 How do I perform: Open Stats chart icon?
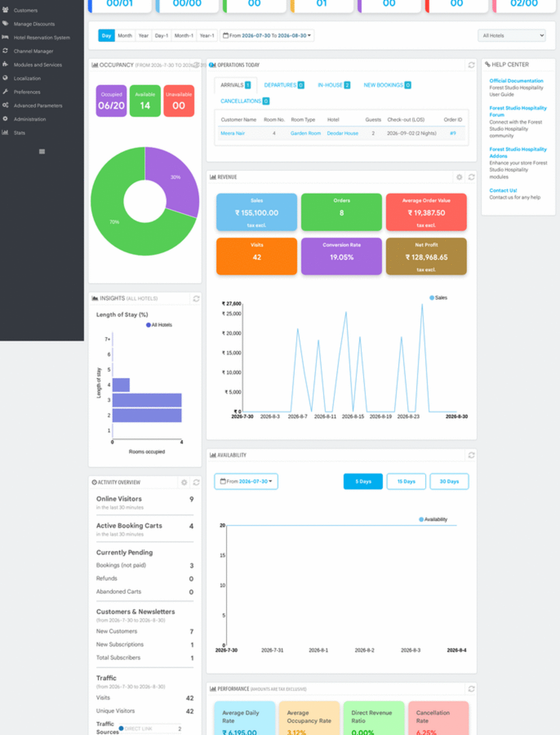[6, 132]
